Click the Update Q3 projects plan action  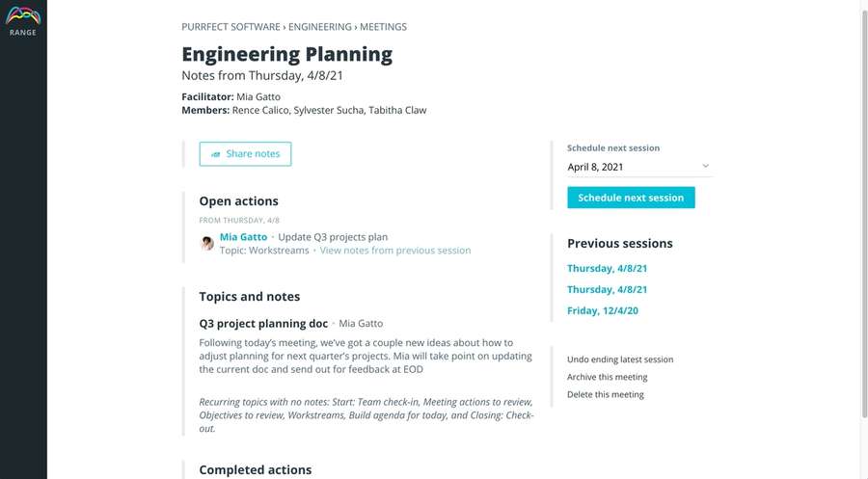(x=333, y=236)
